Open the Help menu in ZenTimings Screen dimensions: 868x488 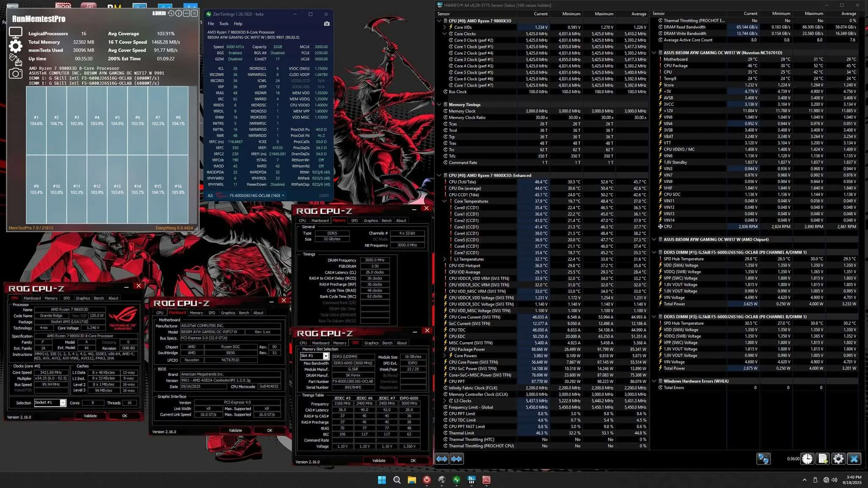click(238, 24)
